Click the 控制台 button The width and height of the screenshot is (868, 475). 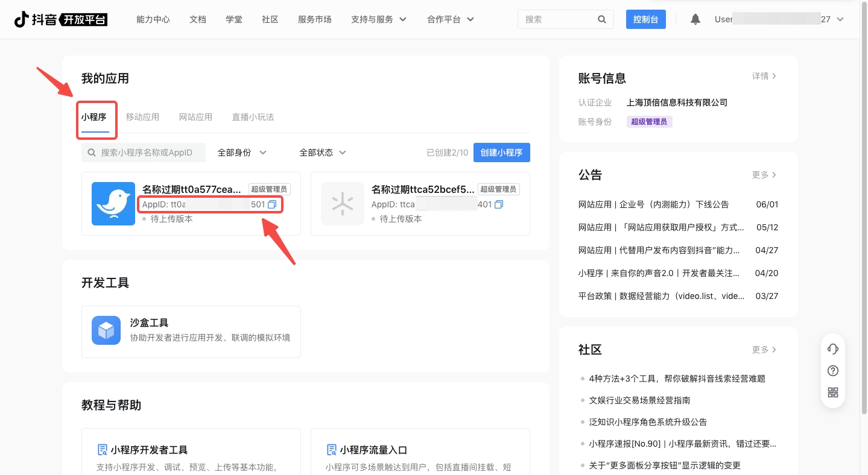click(x=646, y=19)
